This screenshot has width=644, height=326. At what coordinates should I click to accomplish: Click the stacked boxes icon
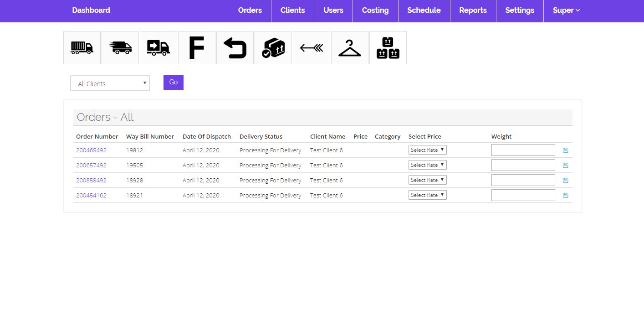click(x=388, y=48)
